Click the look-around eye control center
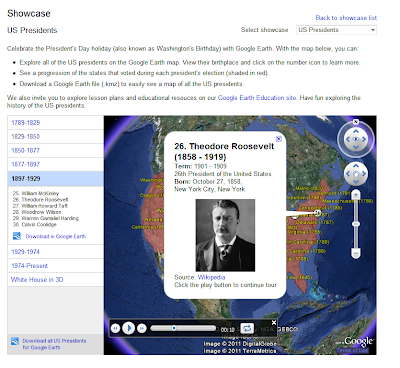Viewport: 400px width, 368px height. (x=356, y=139)
